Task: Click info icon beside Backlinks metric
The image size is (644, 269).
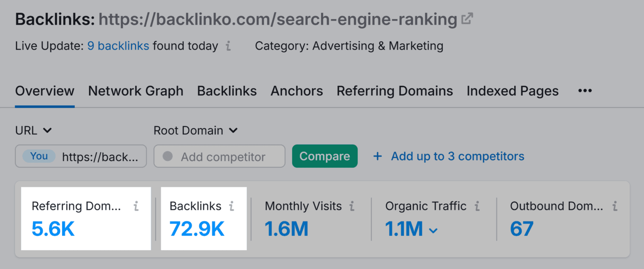Action: click(232, 206)
